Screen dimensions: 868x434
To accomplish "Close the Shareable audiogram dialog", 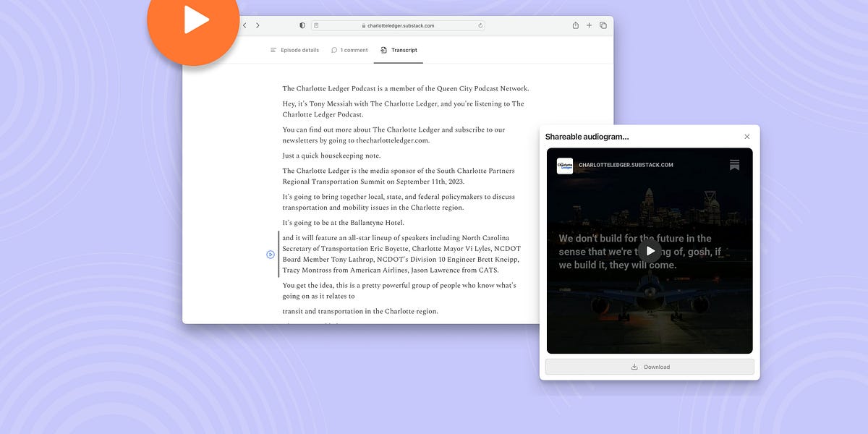I will point(747,137).
